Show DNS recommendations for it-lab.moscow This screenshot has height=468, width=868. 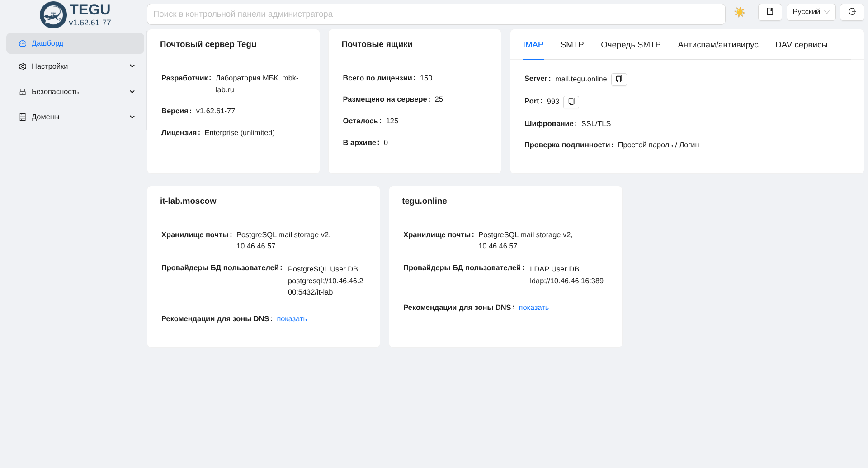click(292, 319)
